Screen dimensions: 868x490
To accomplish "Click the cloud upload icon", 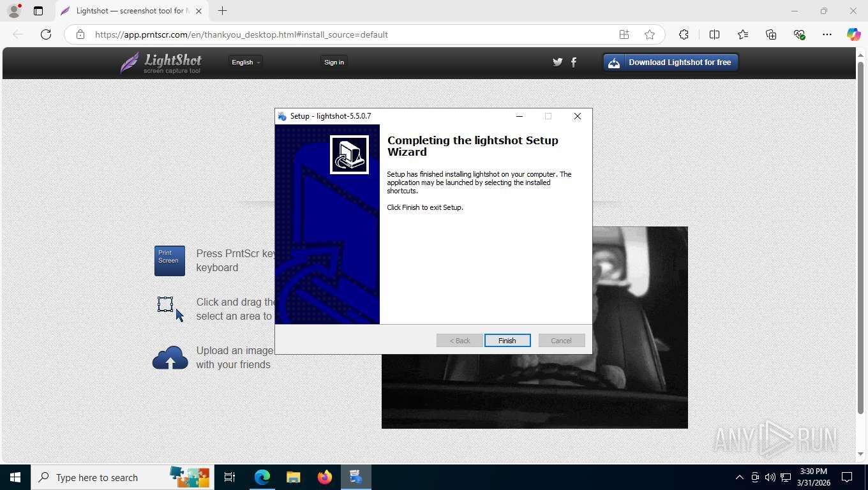I will pos(170,358).
